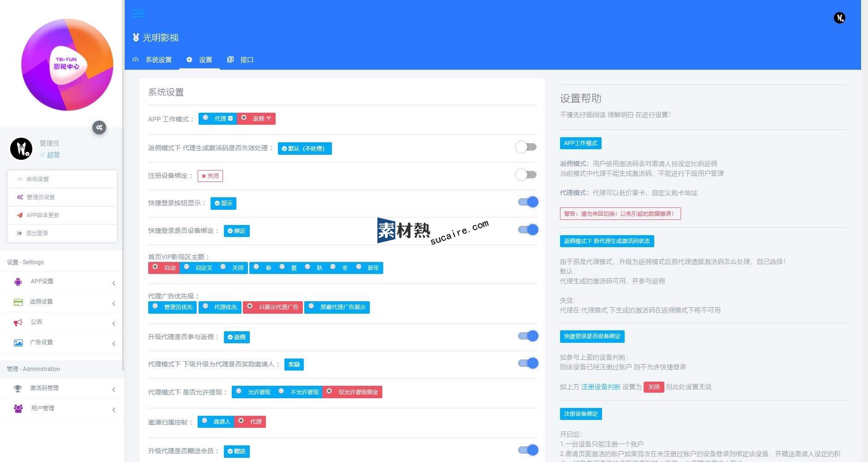Expand the 公告 menu arrow
Image resolution: width=868 pixels, height=462 pixels.
coord(114,323)
